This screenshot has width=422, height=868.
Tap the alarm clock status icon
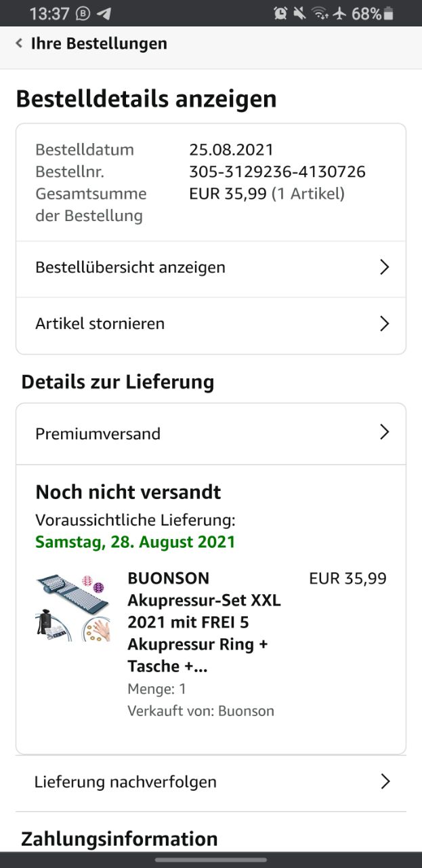[280, 13]
